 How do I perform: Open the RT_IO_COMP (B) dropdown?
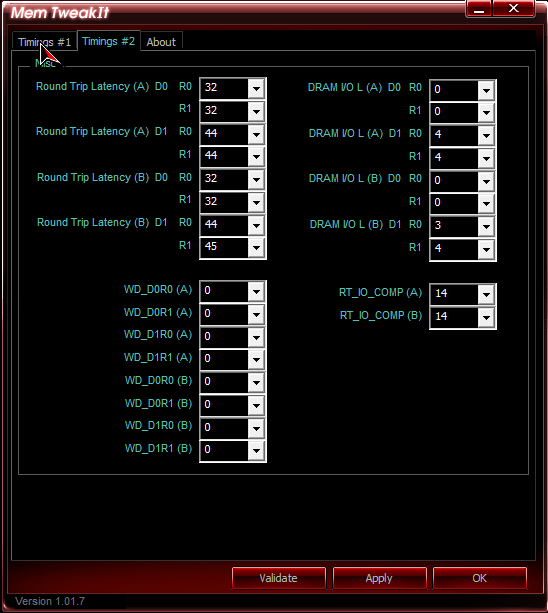[x=486, y=317]
